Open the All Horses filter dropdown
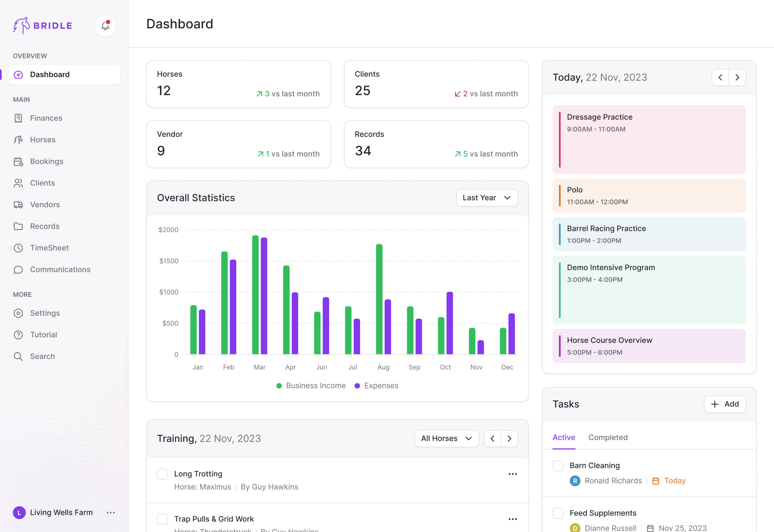The width and height of the screenshot is (774, 532). click(446, 439)
